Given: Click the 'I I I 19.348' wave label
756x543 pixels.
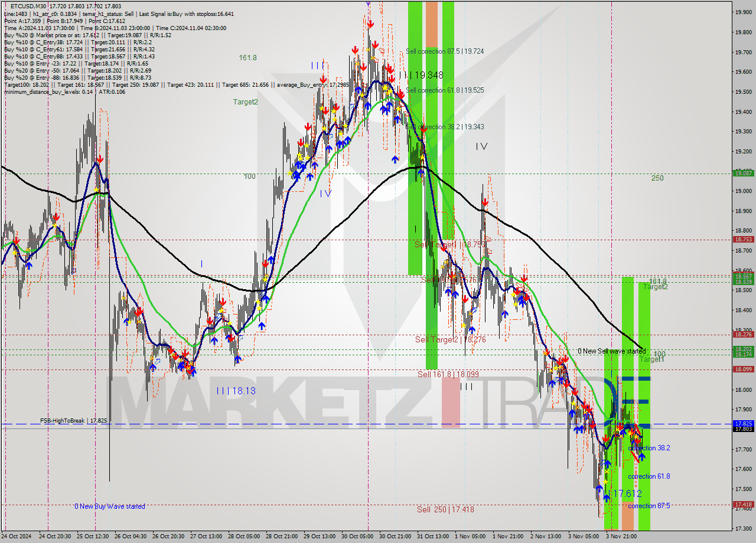Looking at the screenshot, I should click(x=421, y=75).
